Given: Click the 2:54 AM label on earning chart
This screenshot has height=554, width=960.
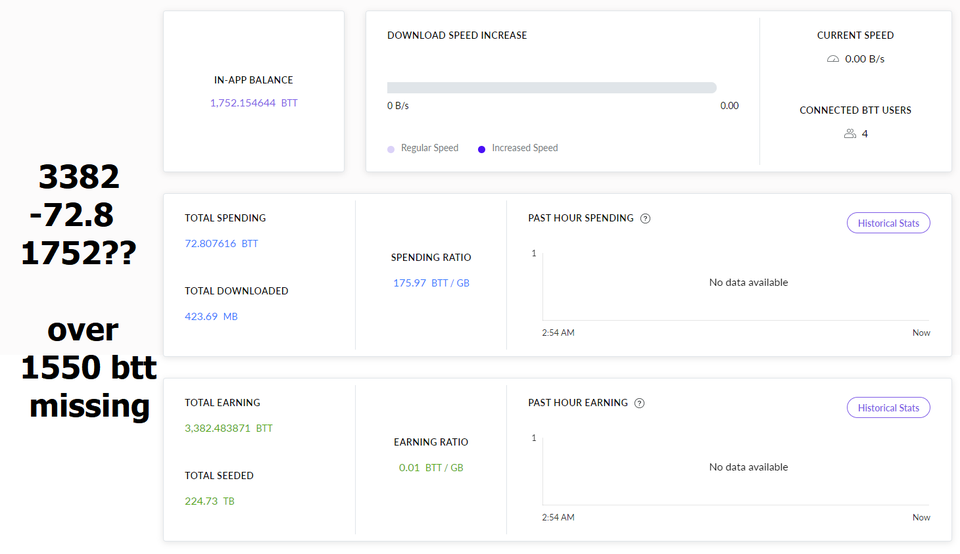Looking at the screenshot, I should (558, 518).
